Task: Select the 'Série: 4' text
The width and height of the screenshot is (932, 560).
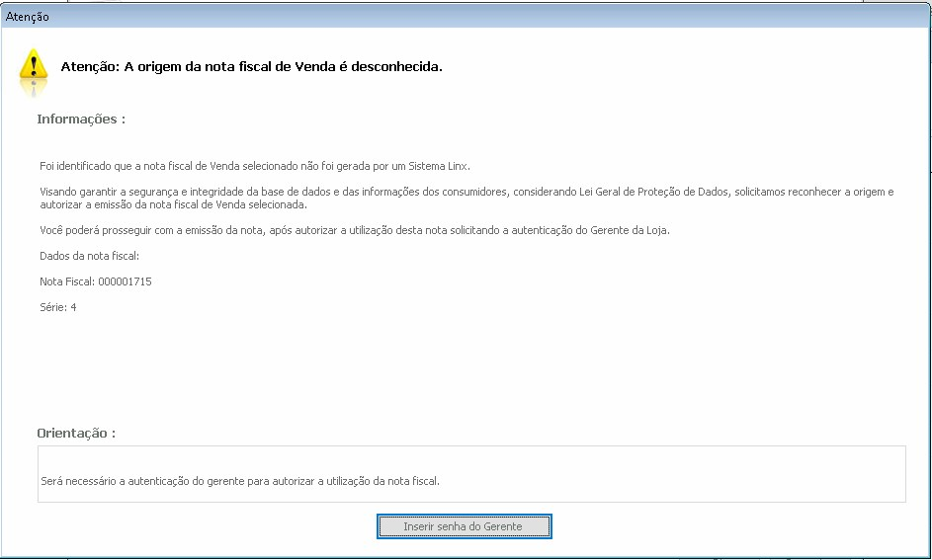Action: click(x=58, y=307)
